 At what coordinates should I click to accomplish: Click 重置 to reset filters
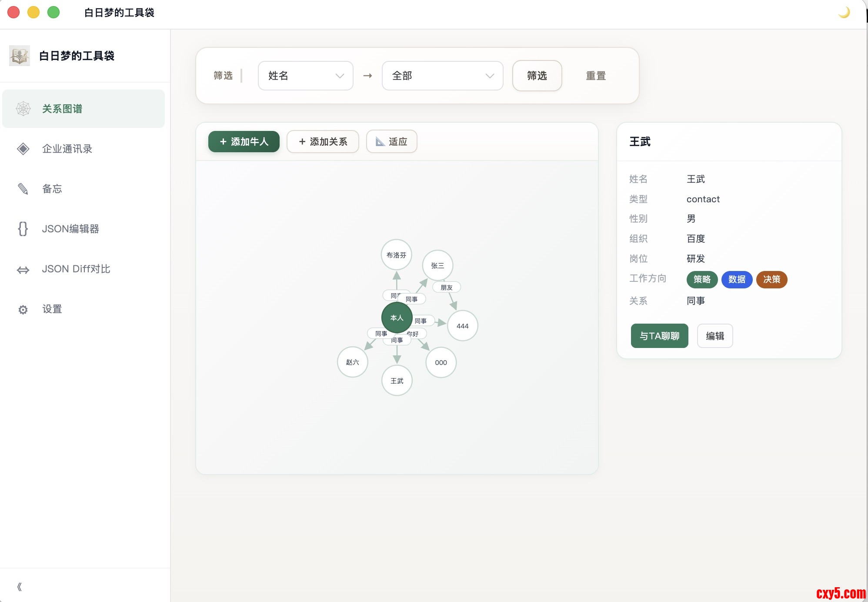pyautogui.click(x=595, y=76)
